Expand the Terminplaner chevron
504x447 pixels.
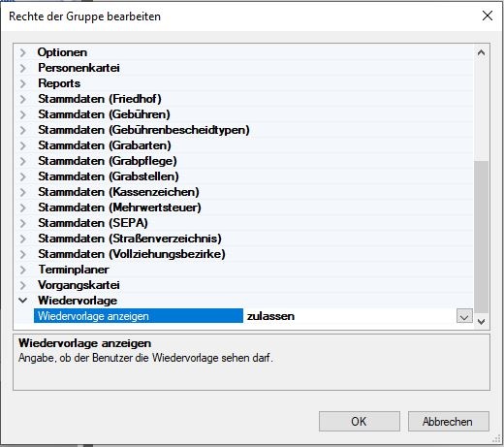coord(23,270)
